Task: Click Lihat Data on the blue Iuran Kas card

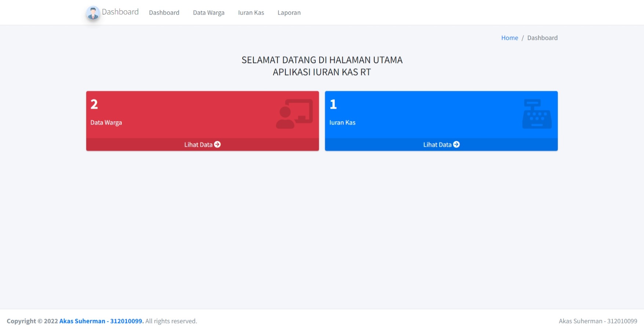Action: [441, 144]
